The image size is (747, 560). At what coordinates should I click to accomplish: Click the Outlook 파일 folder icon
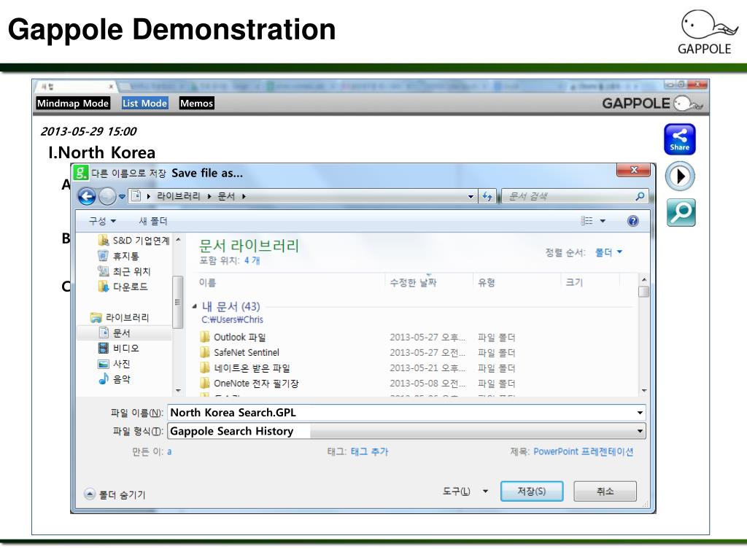point(205,337)
